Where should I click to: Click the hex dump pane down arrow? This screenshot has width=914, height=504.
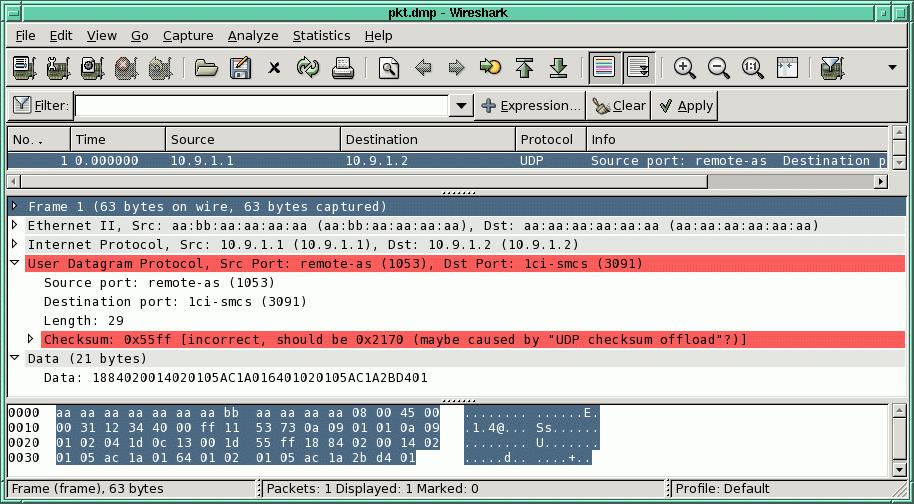pyautogui.click(x=898, y=468)
